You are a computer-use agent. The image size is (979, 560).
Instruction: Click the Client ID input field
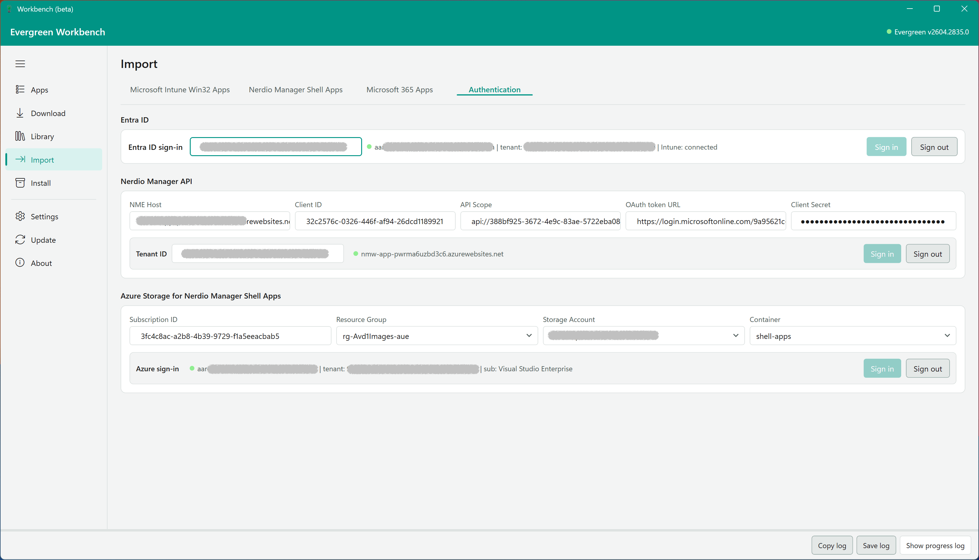click(375, 221)
